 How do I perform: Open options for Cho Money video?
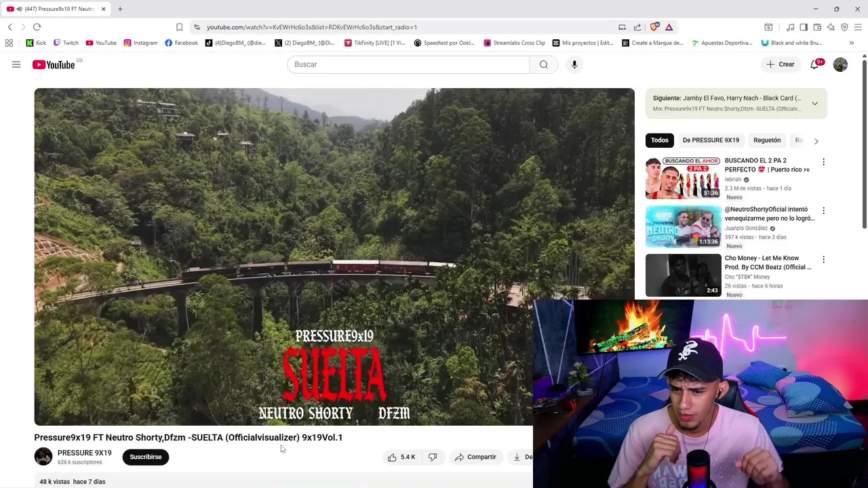pos(823,260)
